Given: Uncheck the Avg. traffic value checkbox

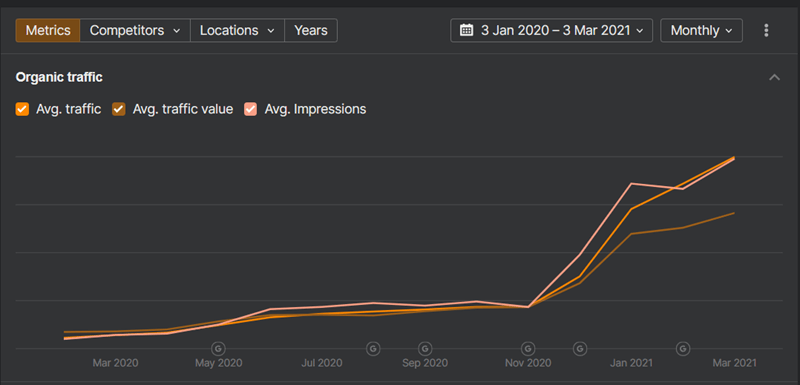Looking at the screenshot, I should click(119, 109).
